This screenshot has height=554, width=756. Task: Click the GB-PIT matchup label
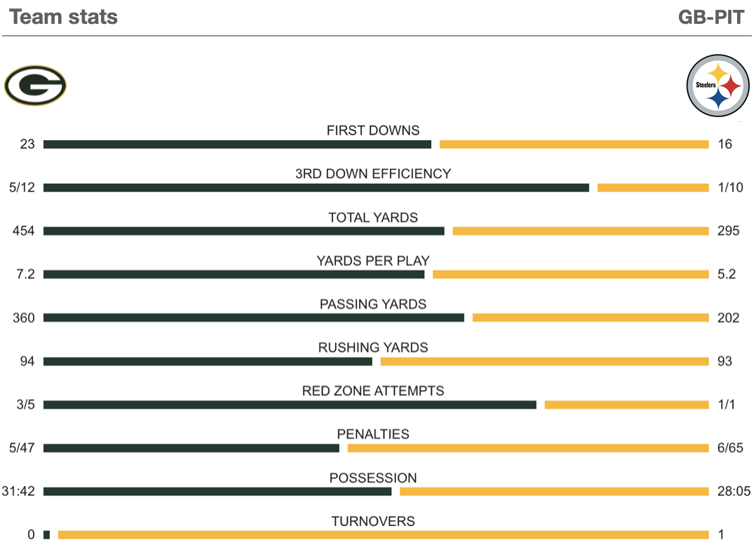click(710, 17)
